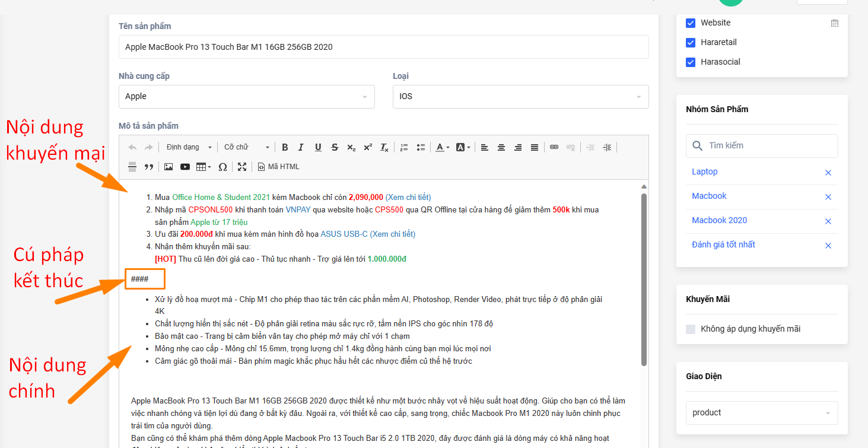Click 'Apple từ 17 triệu' green text

219,222
